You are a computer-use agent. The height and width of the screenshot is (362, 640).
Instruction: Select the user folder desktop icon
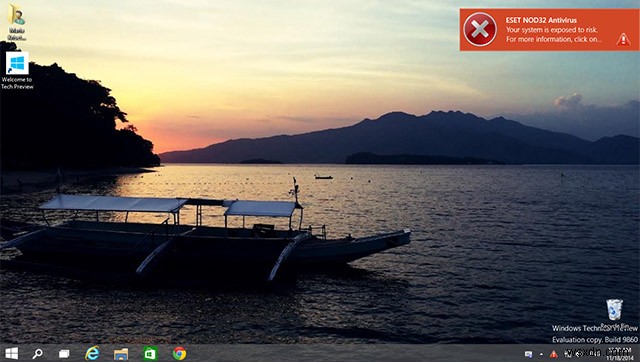pos(17,22)
